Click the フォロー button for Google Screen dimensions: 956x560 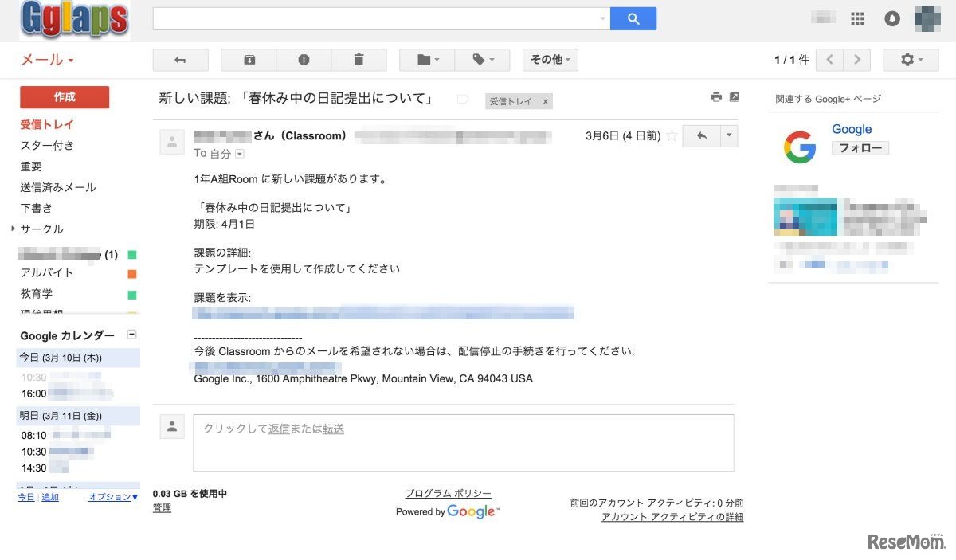(x=860, y=147)
